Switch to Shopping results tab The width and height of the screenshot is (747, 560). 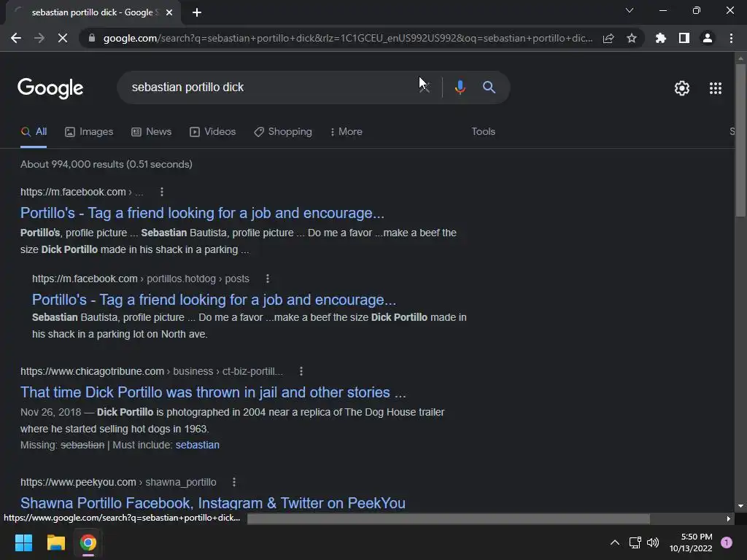pyautogui.click(x=283, y=132)
